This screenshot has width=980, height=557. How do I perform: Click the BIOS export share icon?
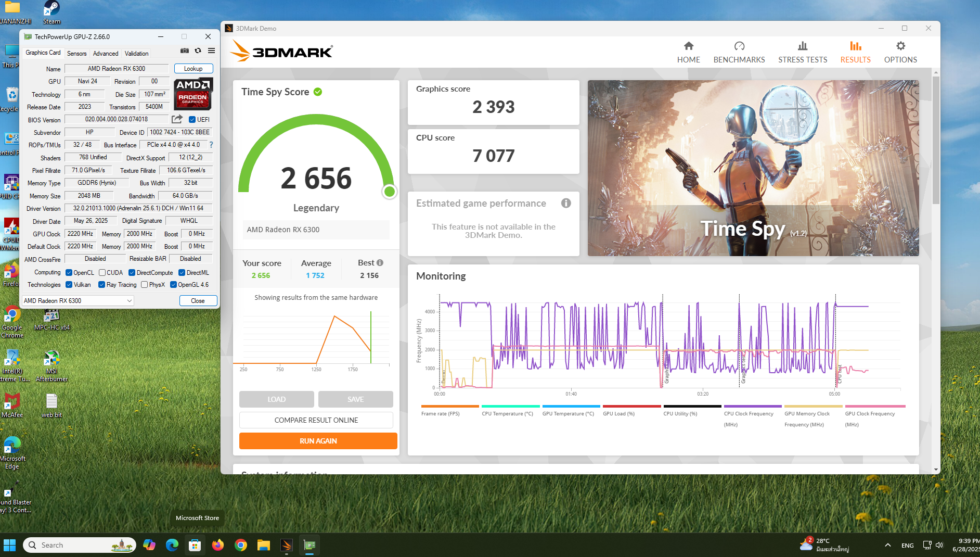177,119
